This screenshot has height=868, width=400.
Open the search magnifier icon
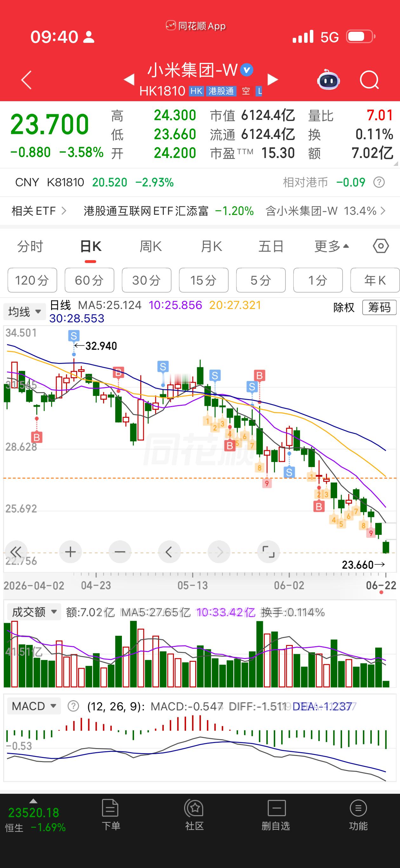point(369,80)
